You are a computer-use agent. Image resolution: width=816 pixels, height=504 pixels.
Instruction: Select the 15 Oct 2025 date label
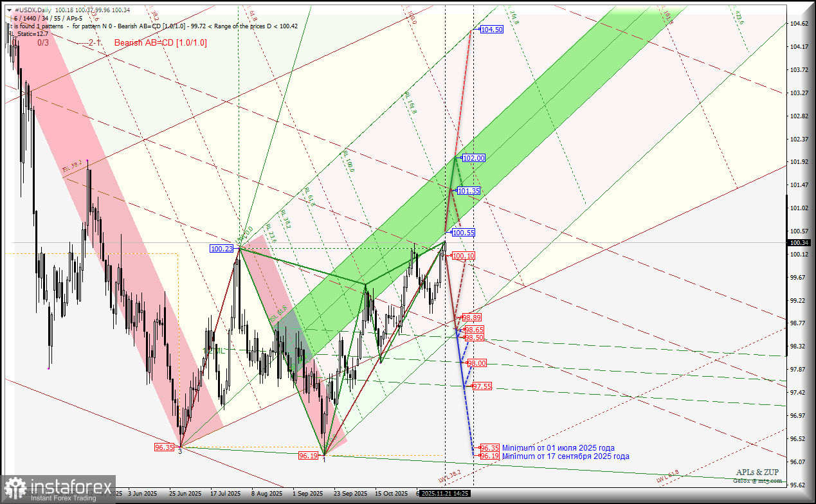pos(391,494)
